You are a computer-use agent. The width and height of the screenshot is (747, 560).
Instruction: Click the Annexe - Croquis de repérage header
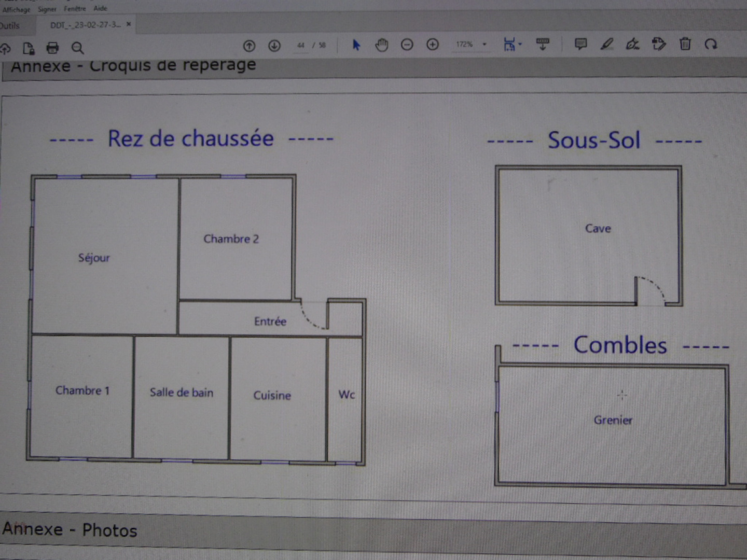tap(134, 66)
